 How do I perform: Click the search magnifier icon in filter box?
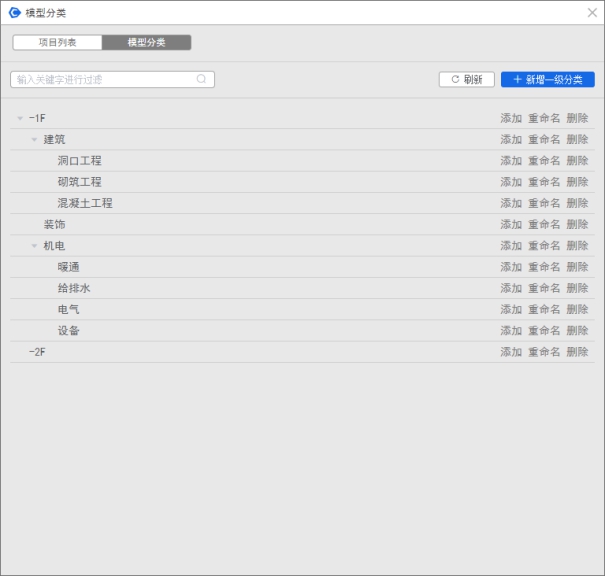[x=201, y=79]
